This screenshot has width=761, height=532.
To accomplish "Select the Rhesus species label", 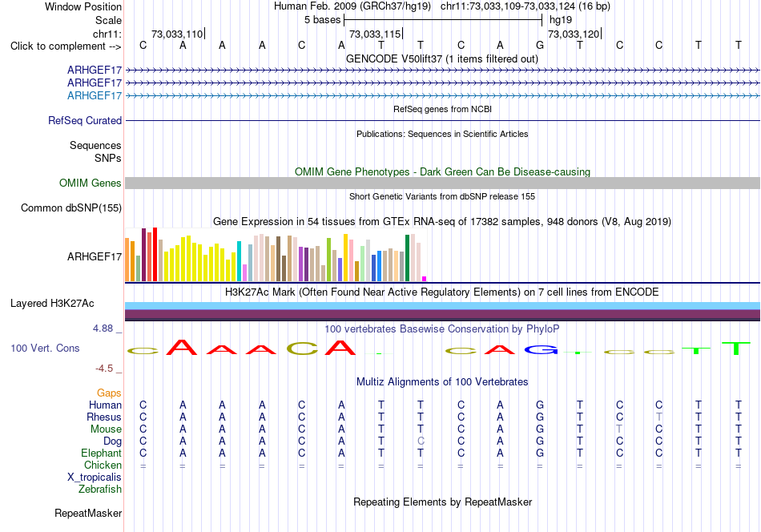I will click(x=104, y=417).
